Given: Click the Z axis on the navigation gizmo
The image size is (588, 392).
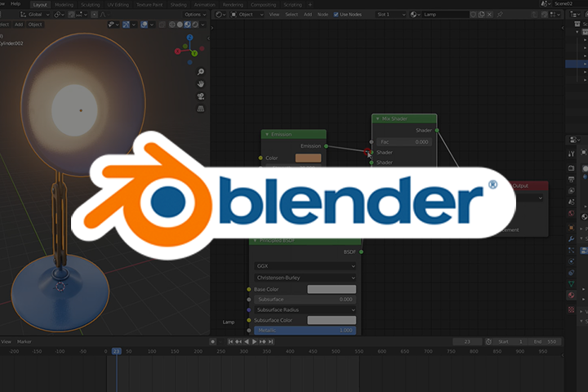Looking at the screenshot, I should [x=189, y=38].
